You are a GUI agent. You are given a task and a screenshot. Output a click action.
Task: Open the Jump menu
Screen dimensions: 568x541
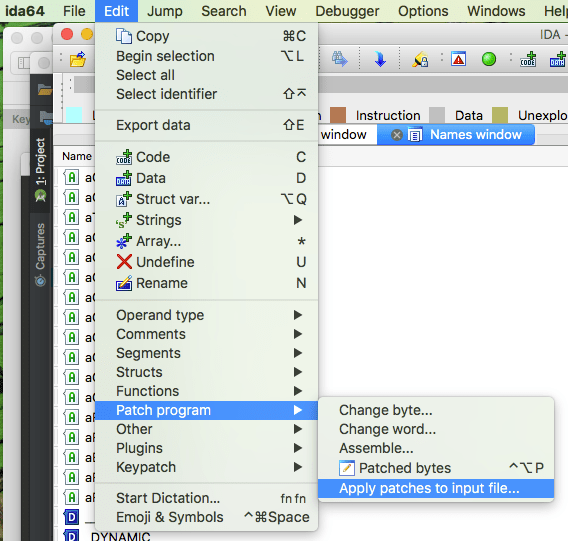pos(165,11)
